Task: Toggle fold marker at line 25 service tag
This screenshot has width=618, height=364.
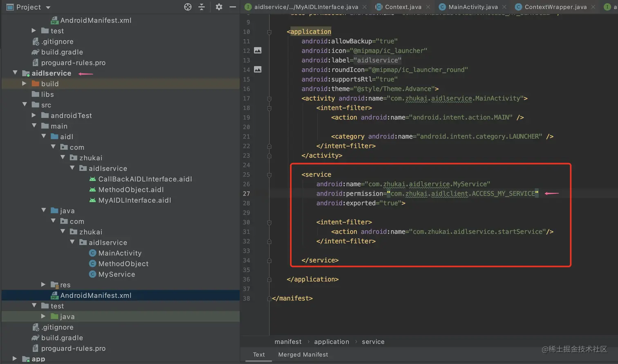Action: pyautogui.click(x=269, y=175)
